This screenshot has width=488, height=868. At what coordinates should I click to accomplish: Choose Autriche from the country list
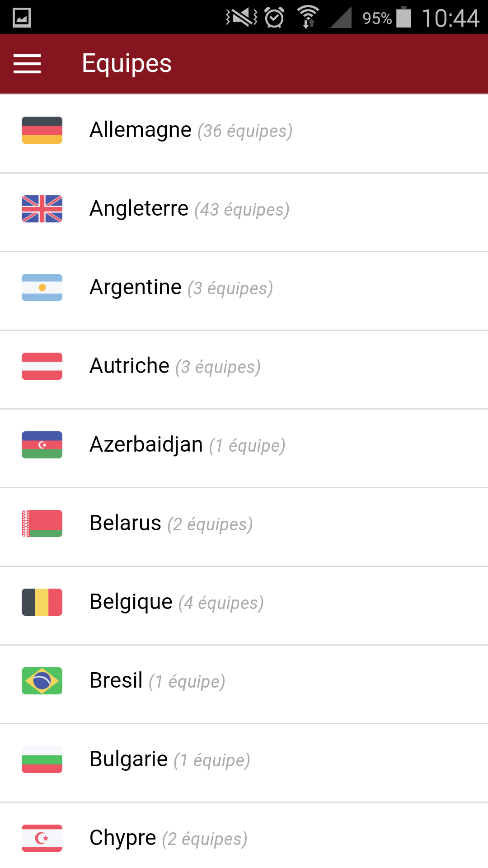[x=244, y=370]
